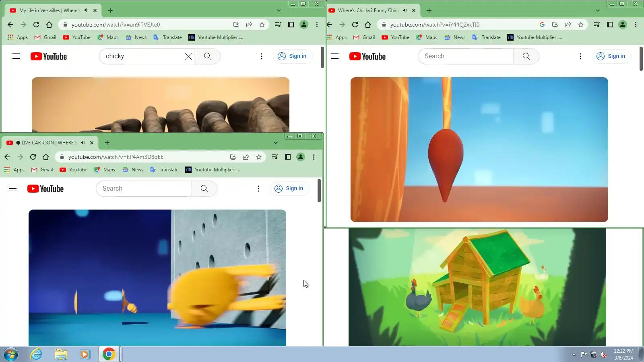
Task: Open News bookmark in bottom-left window
Action: pos(133,170)
